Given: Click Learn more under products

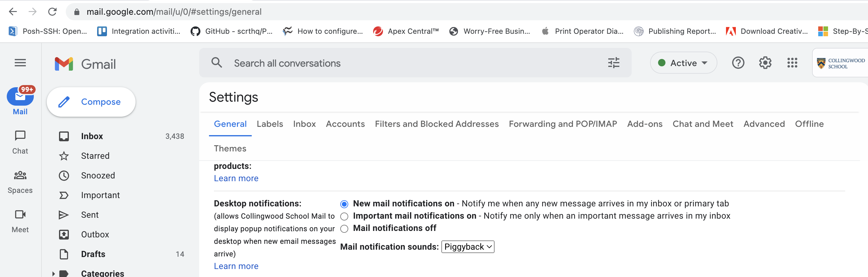Looking at the screenshot, I should click(x=236, y=178).
